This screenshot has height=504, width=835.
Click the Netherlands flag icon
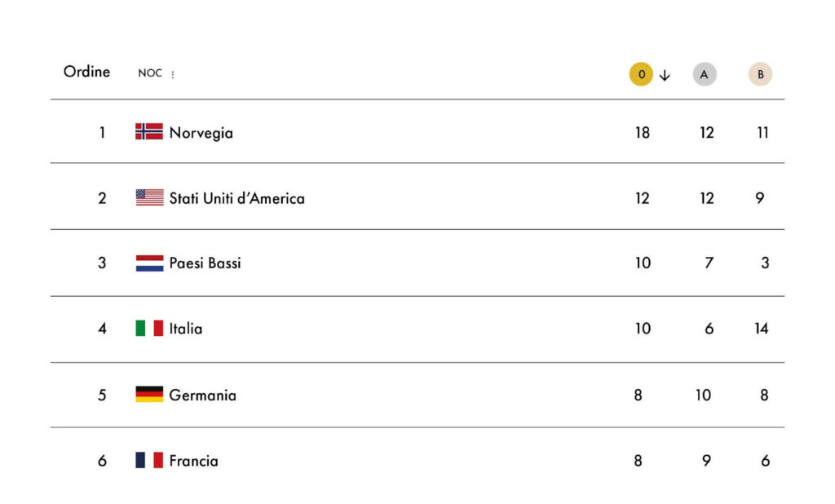coord(149,263)
